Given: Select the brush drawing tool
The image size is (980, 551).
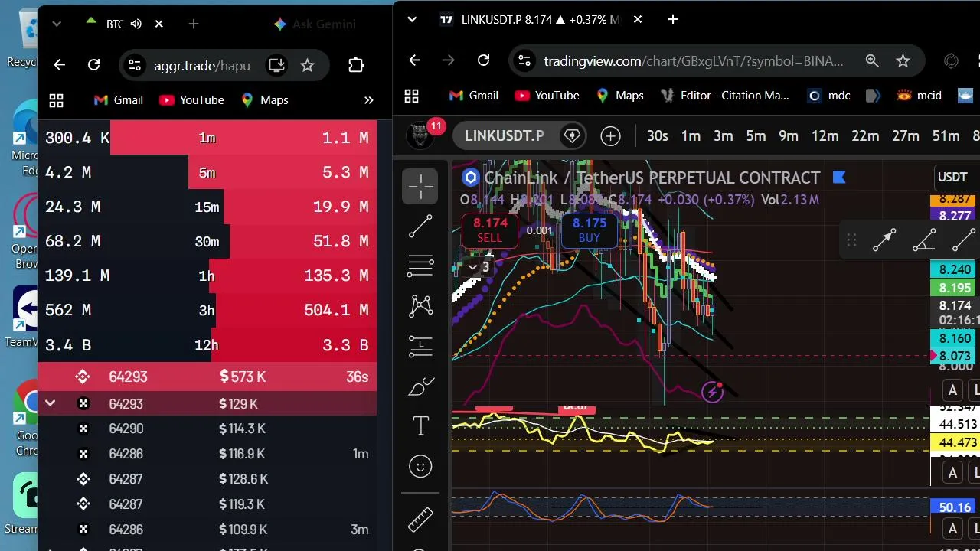Looking at the screenshot, I should coord(420,386).
